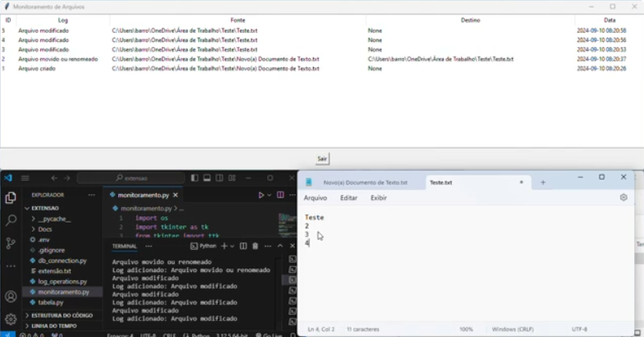Add a new Notepad tab with plus
Image resolution: width=644 pixels, height=337 pixels.
click(542, 182)
